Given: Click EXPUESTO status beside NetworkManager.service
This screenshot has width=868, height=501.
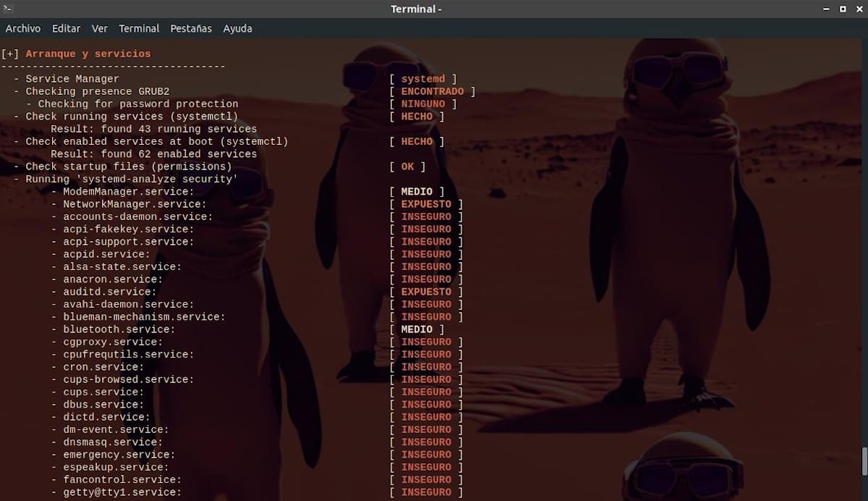Looking at the screenshot, I should (x=426, y=204).
